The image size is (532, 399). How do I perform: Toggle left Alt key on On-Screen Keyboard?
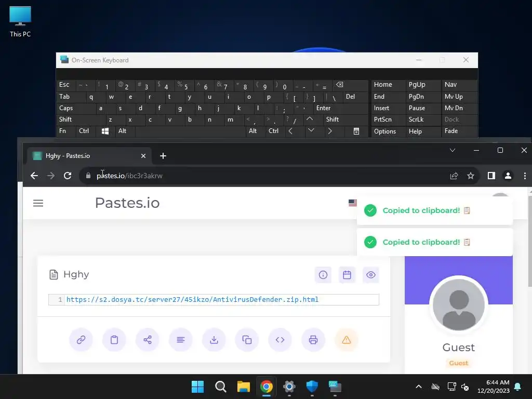coord(125,131)
